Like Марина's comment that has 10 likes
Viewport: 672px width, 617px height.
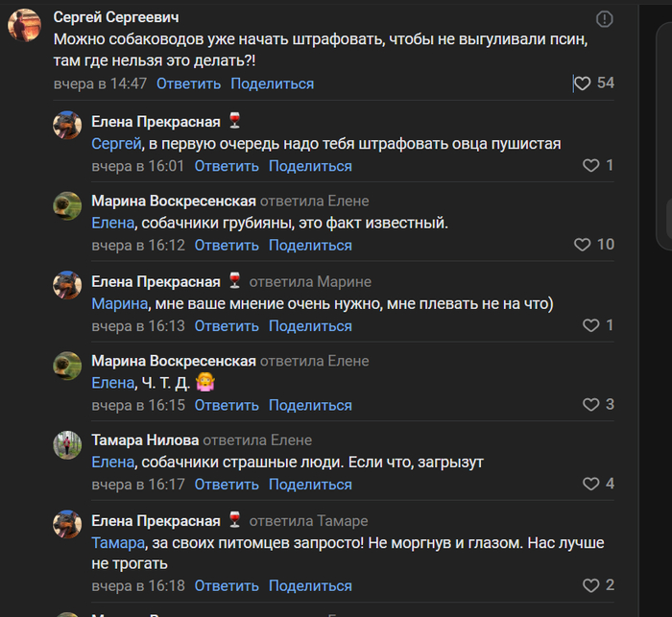583,245
